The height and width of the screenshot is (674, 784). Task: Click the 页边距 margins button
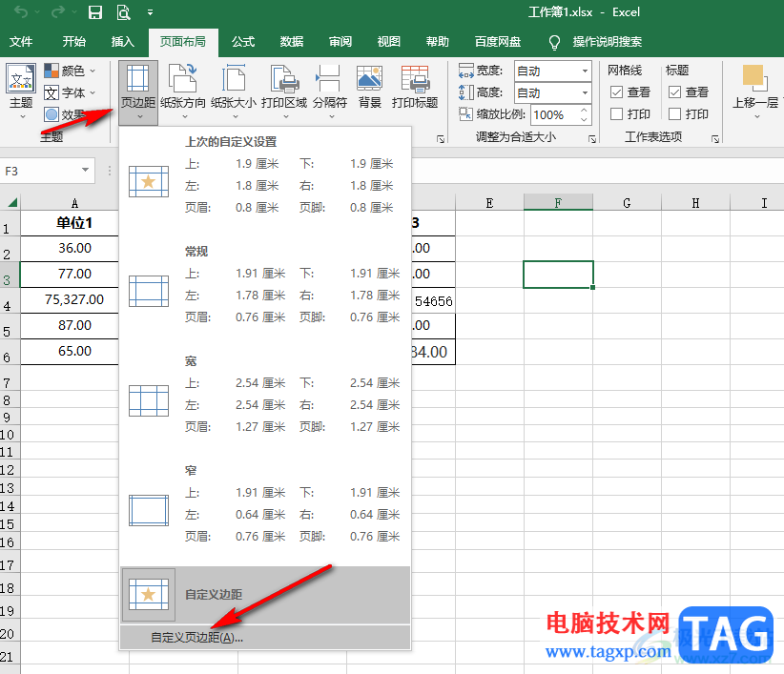[138, 92]
